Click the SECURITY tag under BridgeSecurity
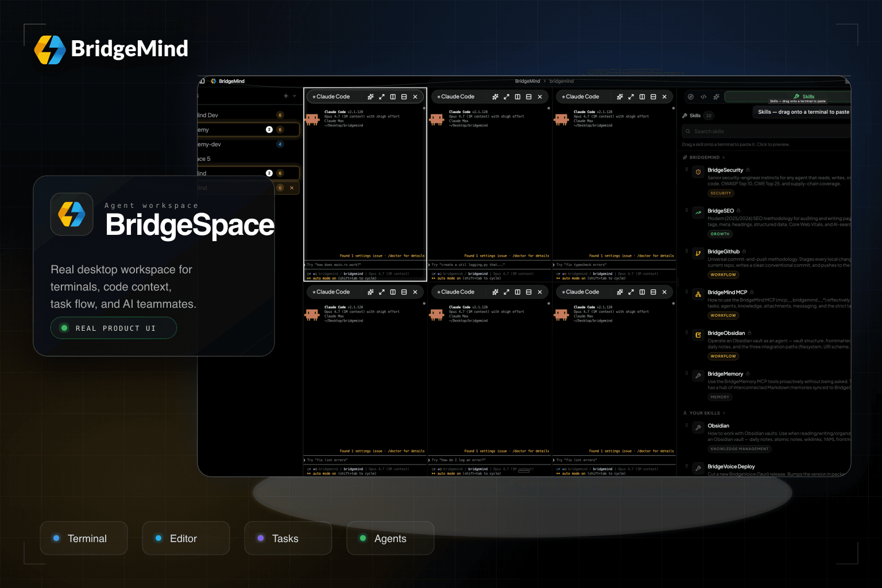 [721, 194]
